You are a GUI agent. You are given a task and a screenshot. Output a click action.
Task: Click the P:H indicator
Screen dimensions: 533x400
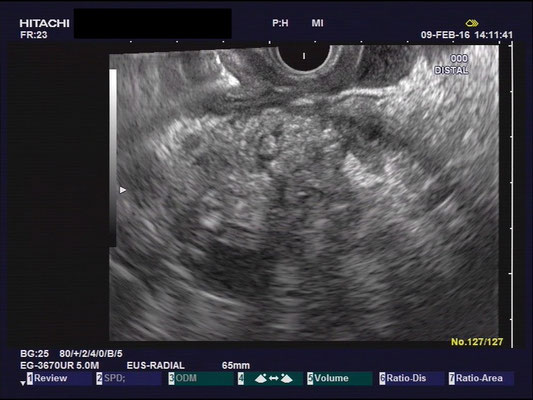pyautogui.click(x=280, y=23)
